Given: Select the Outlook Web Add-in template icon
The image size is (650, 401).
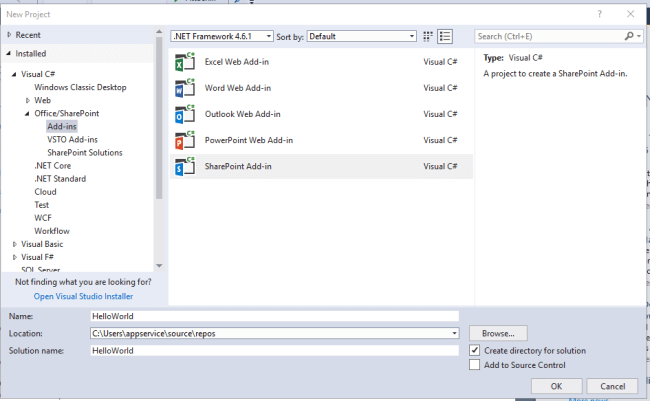Looking at the screenshot, I should [185, 114].
